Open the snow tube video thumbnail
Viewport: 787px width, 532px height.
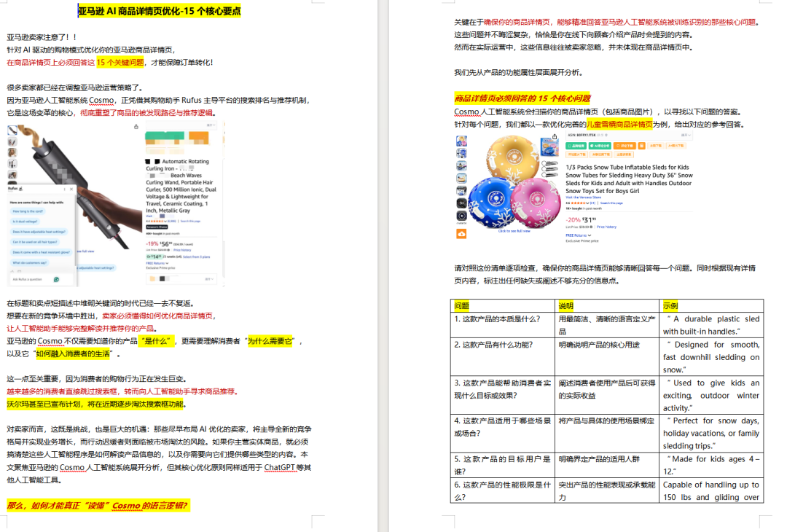(461, 216)
